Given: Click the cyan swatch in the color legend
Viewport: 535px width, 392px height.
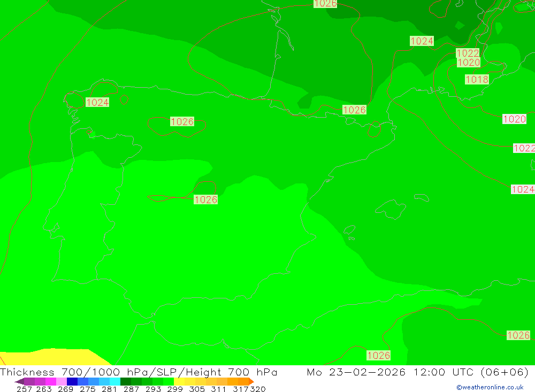Looking at the screenshot, I should click(x=115, y=381).
